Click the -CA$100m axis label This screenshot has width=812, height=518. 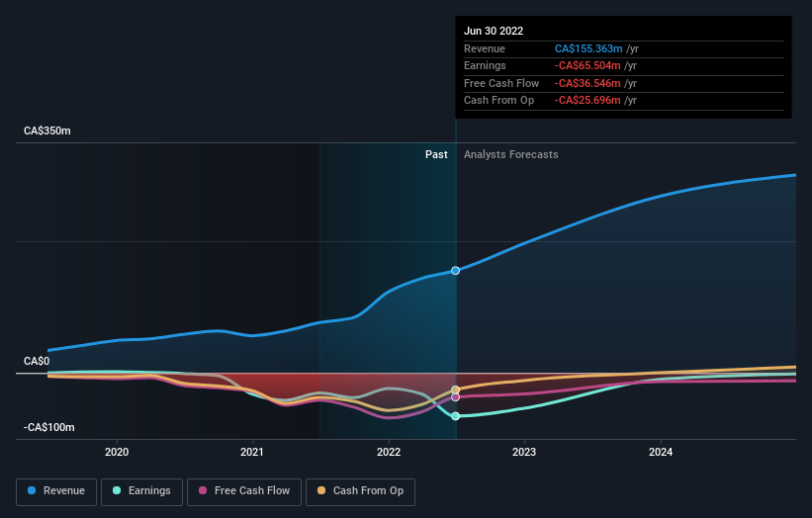click(49, 427)
